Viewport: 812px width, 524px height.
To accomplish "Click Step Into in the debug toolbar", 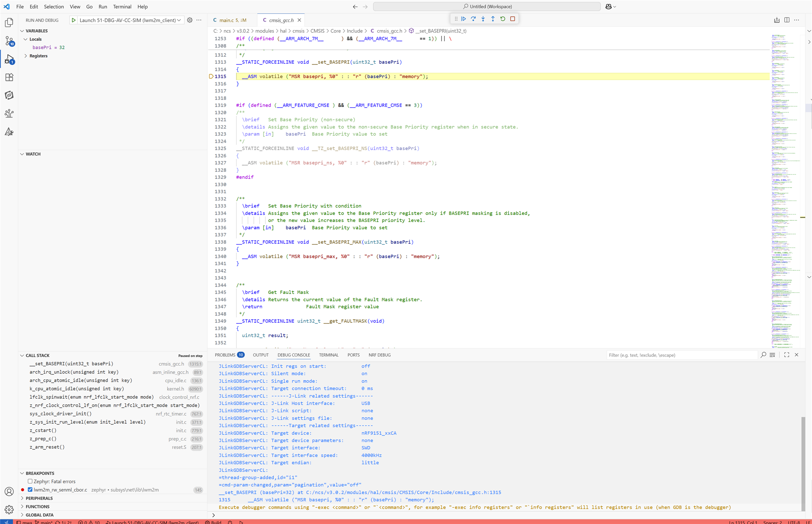I will click(483, 18).
